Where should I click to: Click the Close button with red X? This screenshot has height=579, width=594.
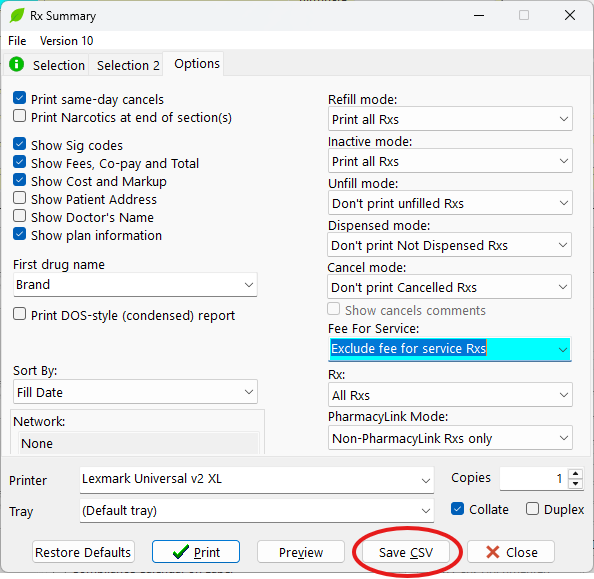tap(511, 552)
